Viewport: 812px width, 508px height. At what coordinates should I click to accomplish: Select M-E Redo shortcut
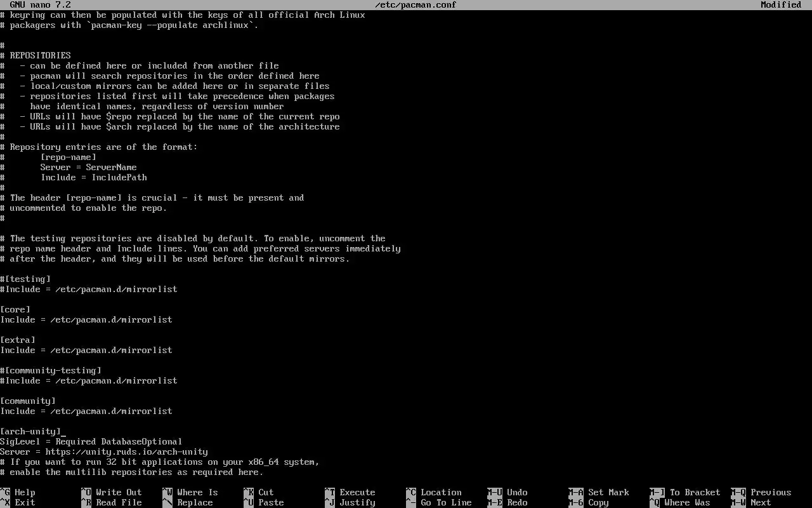(x=507, y=502)
